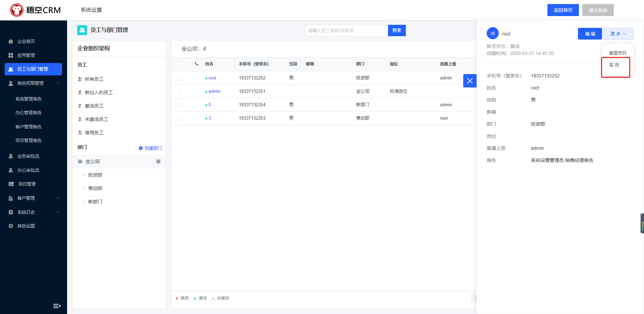Click the 标准岗位 cell in admin row

tap(398, 91)
